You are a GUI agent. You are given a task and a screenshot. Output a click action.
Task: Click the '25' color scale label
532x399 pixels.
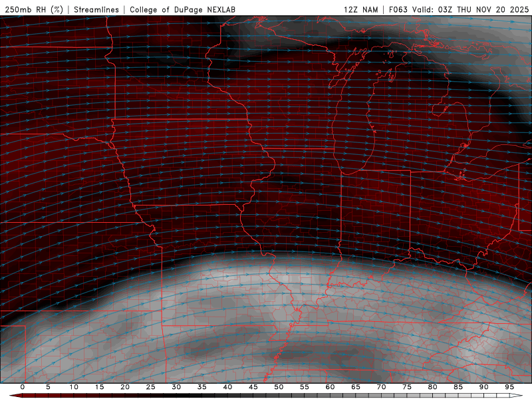pos(151,387)
